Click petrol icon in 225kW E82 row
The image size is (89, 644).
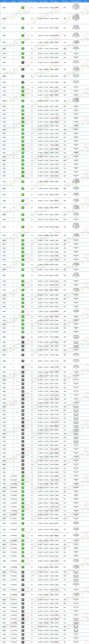click(23, 42)
